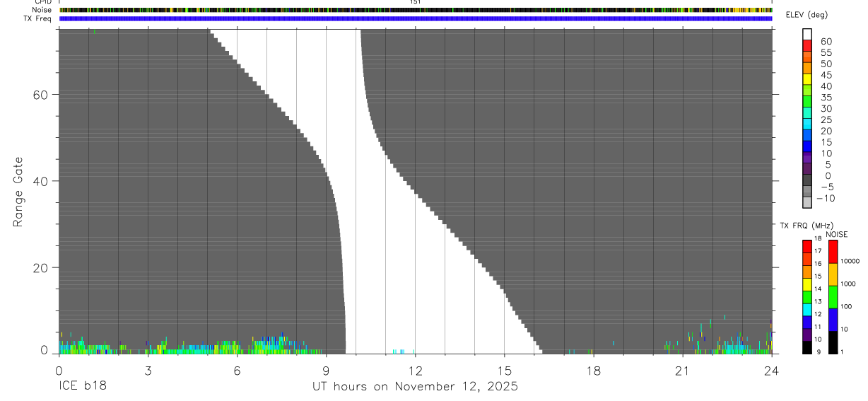Click the 'Noise' row label at top
Image resolution: width=868 pixels, height=401 pixels.
42,10
